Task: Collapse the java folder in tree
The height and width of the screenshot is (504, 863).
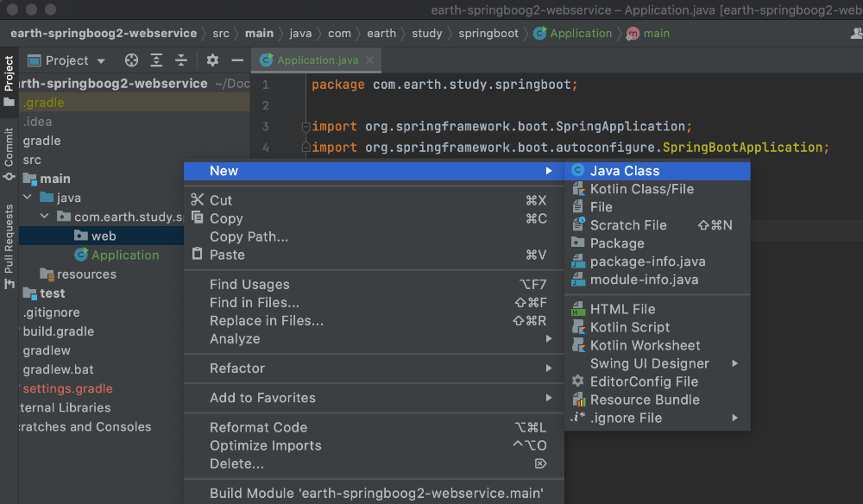Action: coord(27,197)
